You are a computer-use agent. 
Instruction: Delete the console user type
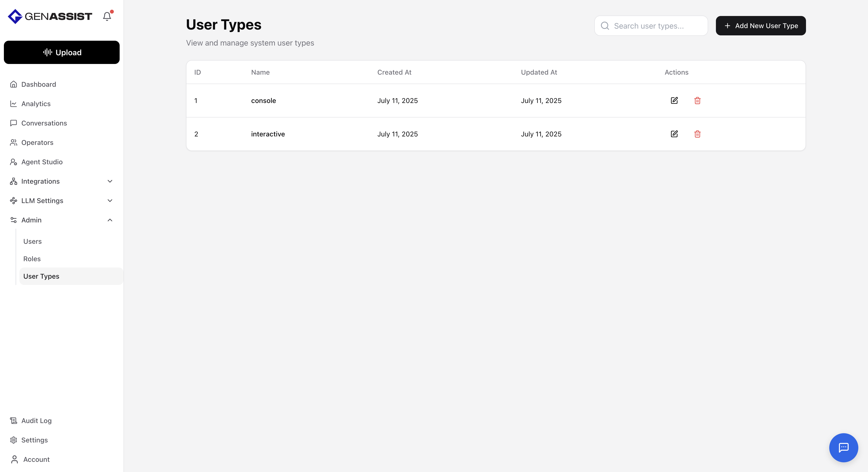(697, 101)
